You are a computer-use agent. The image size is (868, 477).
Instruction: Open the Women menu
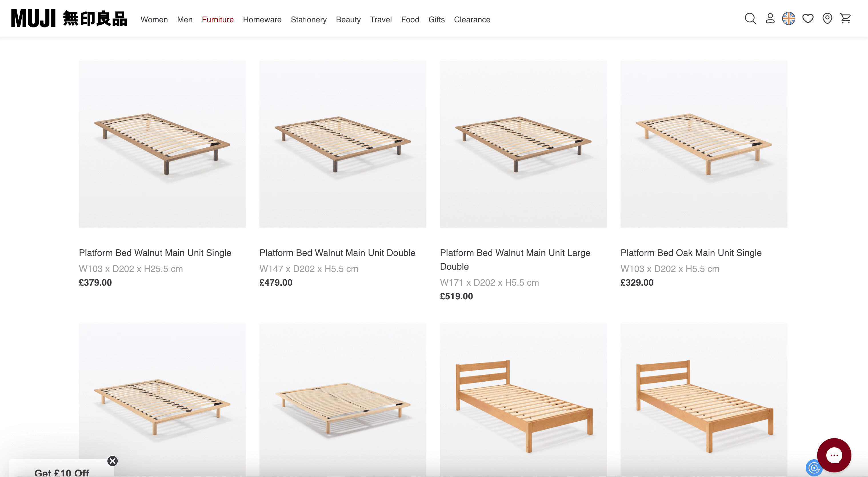point(154,19)
